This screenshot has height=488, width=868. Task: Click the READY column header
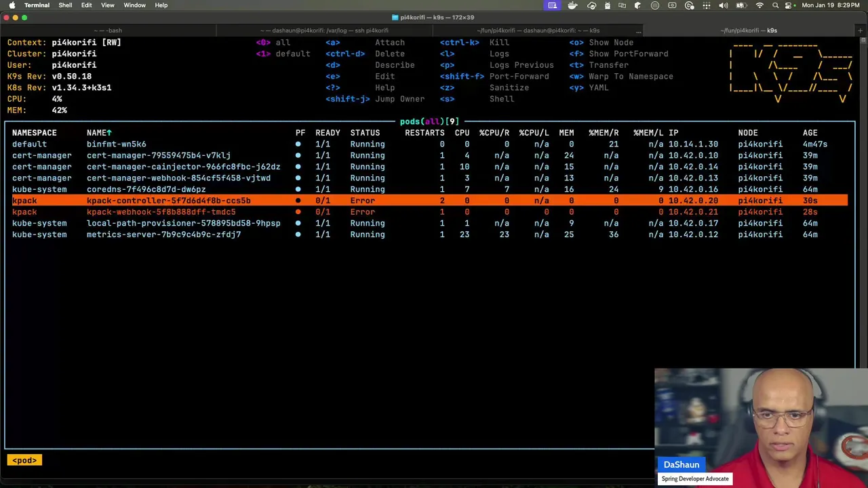(328, 133)
